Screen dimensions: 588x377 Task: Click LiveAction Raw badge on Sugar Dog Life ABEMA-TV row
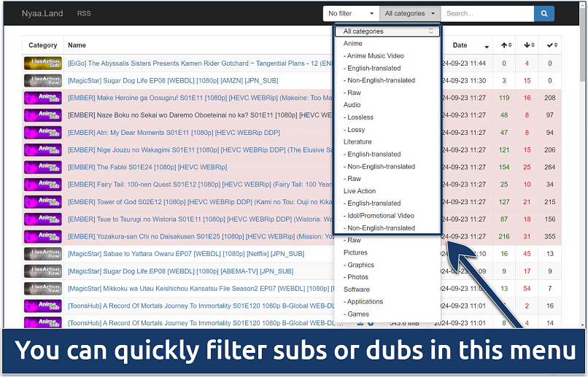[43, 271]
